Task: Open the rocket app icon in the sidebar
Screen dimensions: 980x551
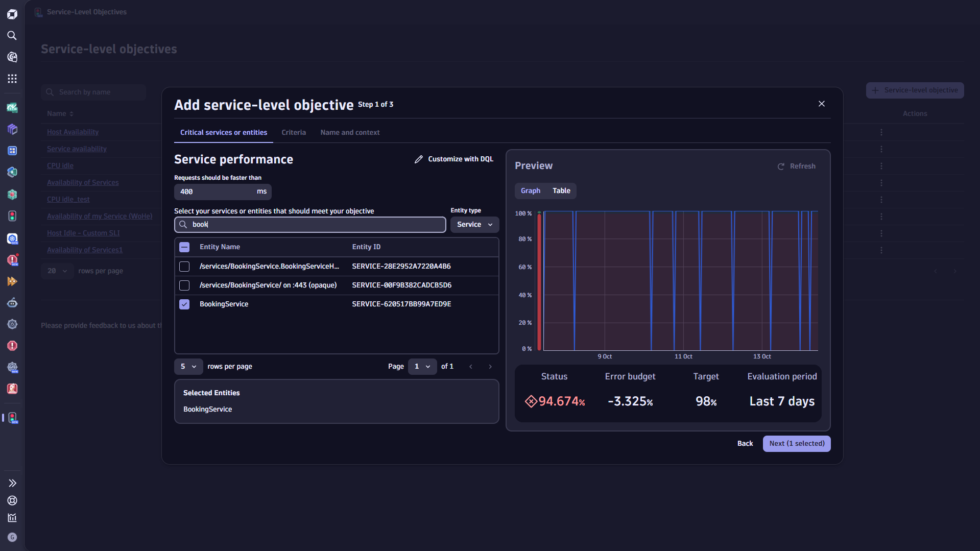Action: pos(12,281)
